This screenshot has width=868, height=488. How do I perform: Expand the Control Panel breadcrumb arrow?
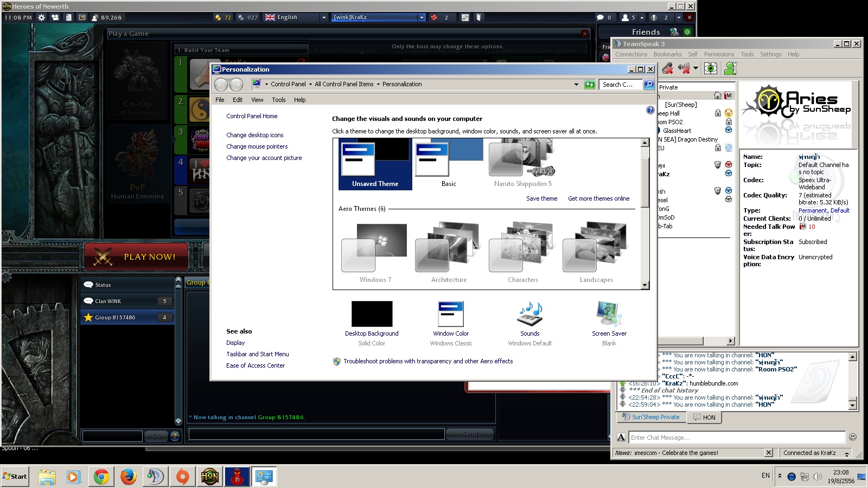click(x=310, y=85)
